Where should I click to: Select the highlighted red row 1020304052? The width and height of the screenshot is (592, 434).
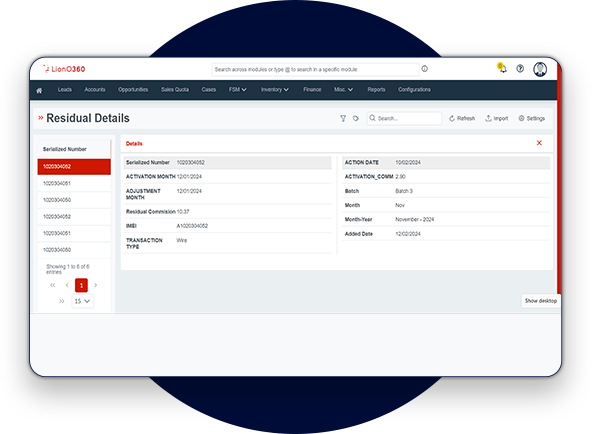(74, 167)
